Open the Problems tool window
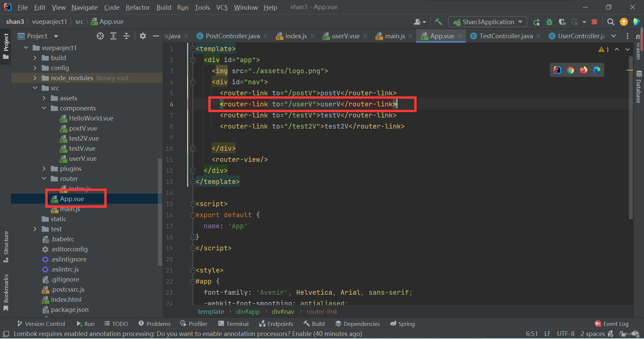 click(x=155, y=324)
